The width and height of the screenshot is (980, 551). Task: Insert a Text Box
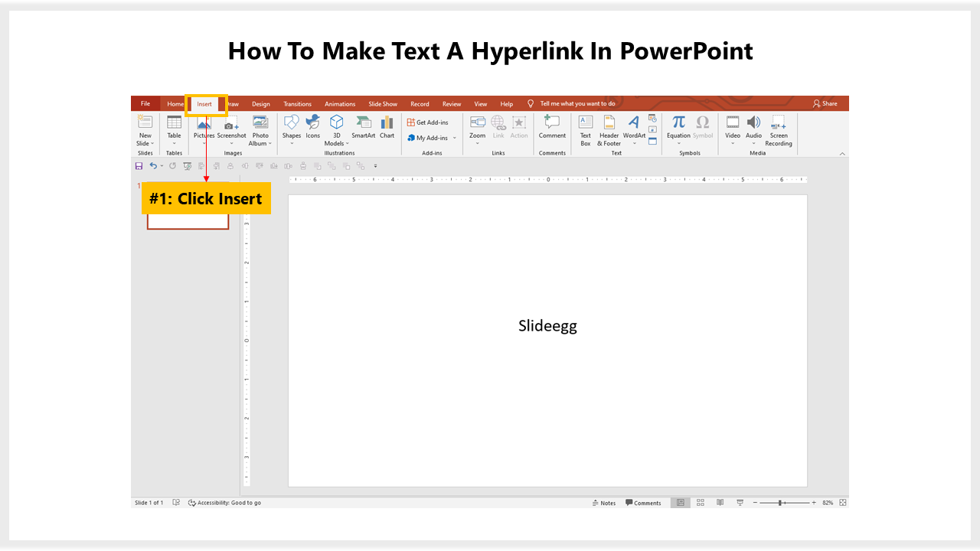click(586, 131)
